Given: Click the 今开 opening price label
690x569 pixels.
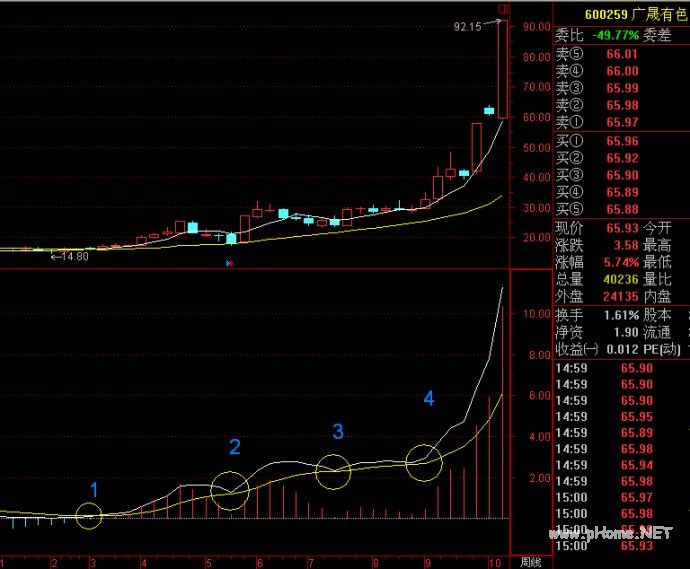Looking at the screenshot, I should pyautogui.click(x=657, y=228).
